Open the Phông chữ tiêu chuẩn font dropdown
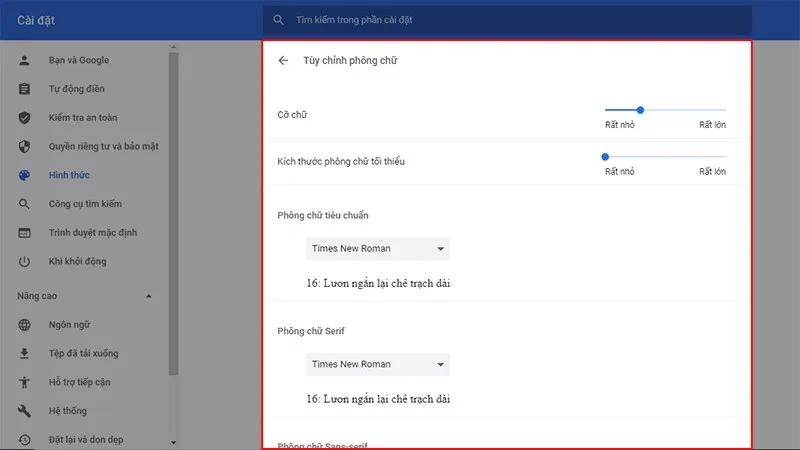 pos(378,248)
